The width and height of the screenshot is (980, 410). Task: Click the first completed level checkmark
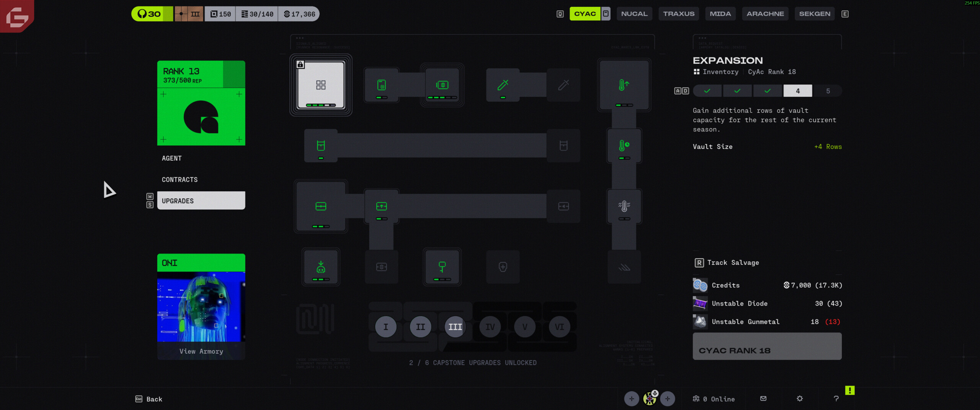click(707, 91)
